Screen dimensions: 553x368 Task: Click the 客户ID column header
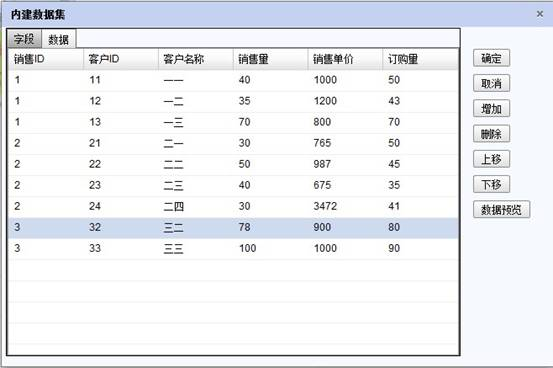[121, 59]
